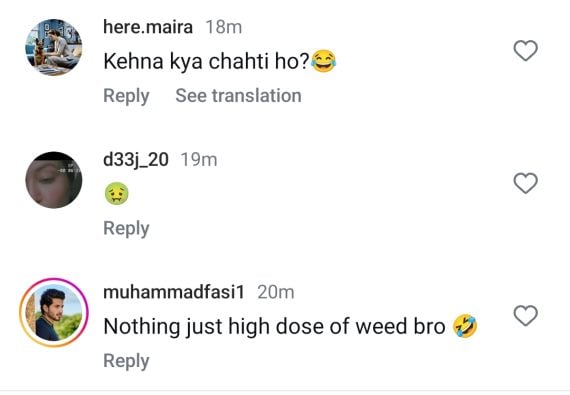
Task: Open d33j_20's profile picture
Action: (54, 180)
